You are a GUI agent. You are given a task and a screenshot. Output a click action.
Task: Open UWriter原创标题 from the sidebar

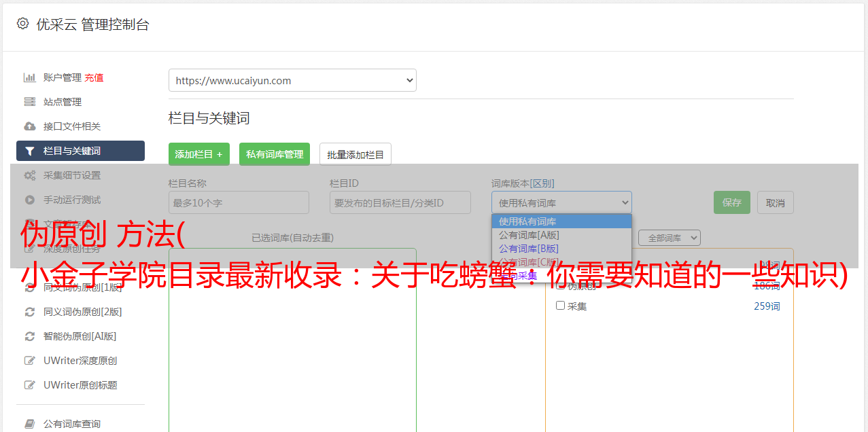[x=80, y=385]
